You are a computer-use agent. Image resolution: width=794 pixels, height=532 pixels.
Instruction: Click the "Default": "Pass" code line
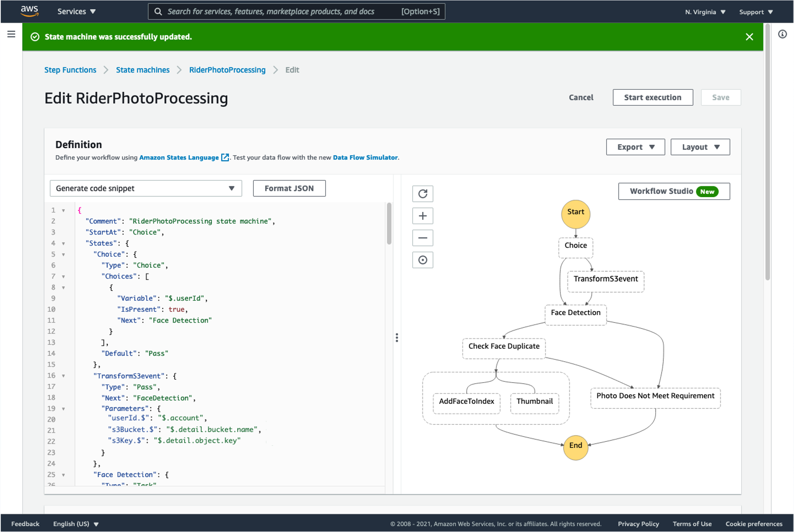(x=135, y=354)
